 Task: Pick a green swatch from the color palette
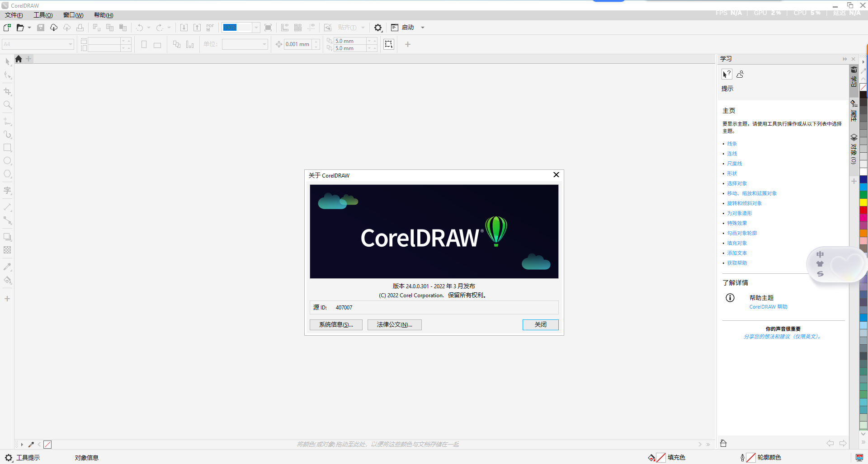pos(863,194)
